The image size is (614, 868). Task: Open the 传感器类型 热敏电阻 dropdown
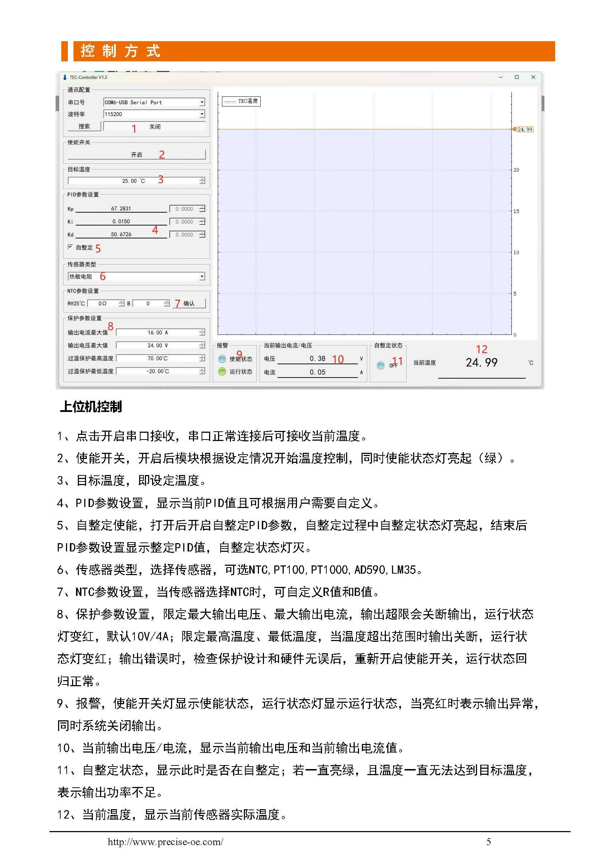[202, 276]
